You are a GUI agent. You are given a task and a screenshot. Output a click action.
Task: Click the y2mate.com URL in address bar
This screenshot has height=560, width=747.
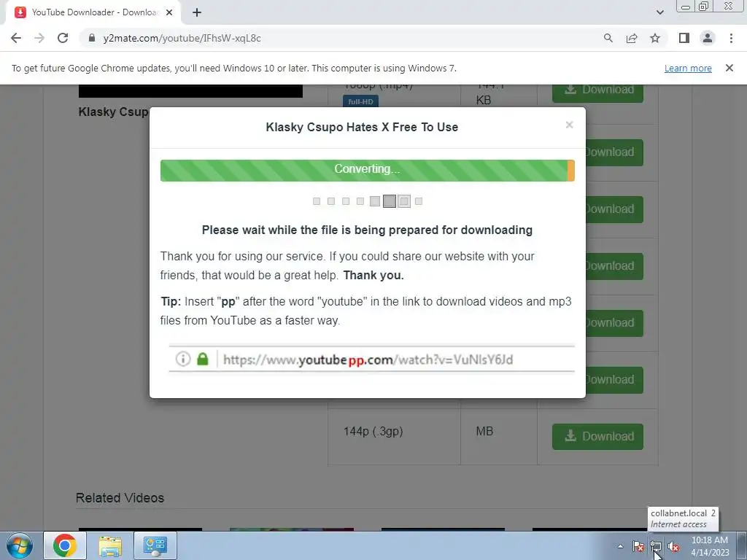point(182,38)
